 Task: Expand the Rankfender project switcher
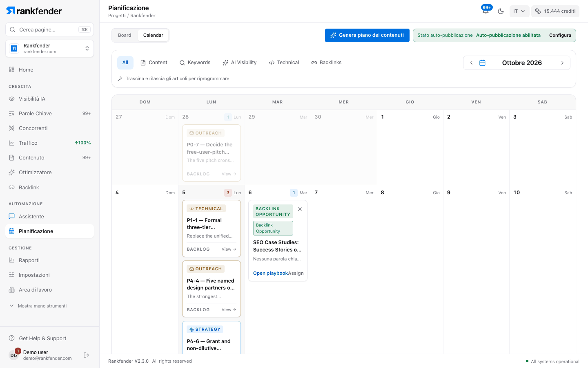49,49
